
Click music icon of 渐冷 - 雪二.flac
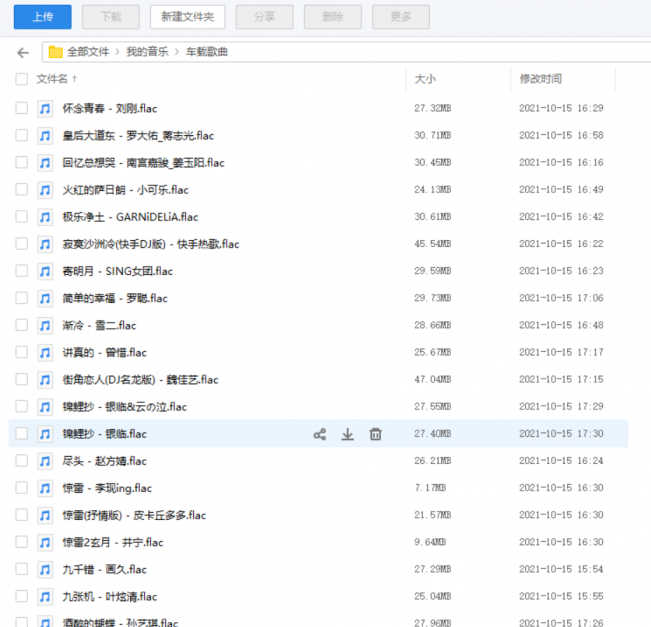(x=45, y=326)
